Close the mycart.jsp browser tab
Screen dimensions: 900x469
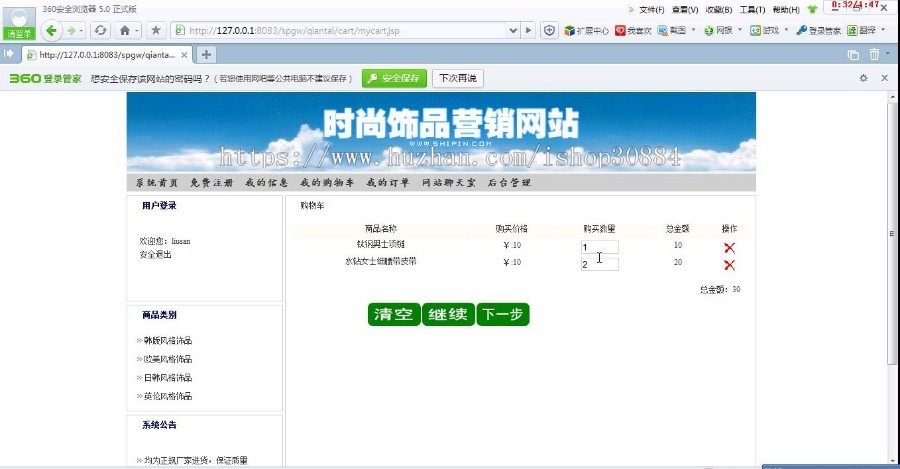tap(184, 55)
